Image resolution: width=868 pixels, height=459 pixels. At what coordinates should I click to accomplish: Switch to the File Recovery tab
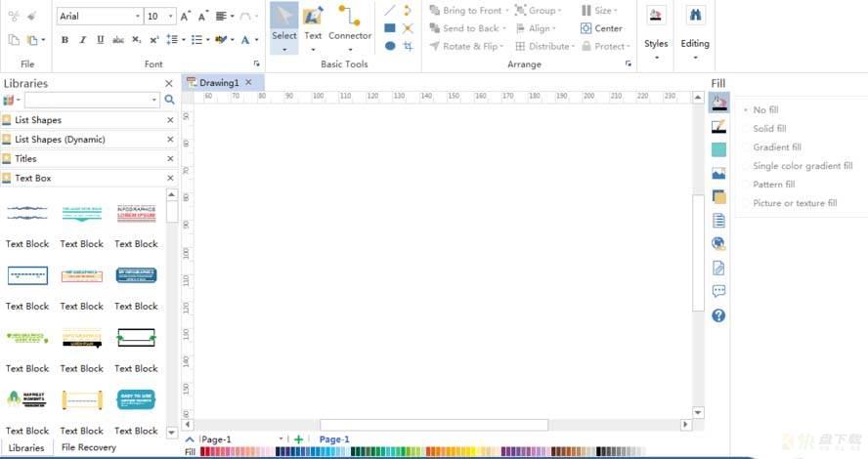(89, 447)
